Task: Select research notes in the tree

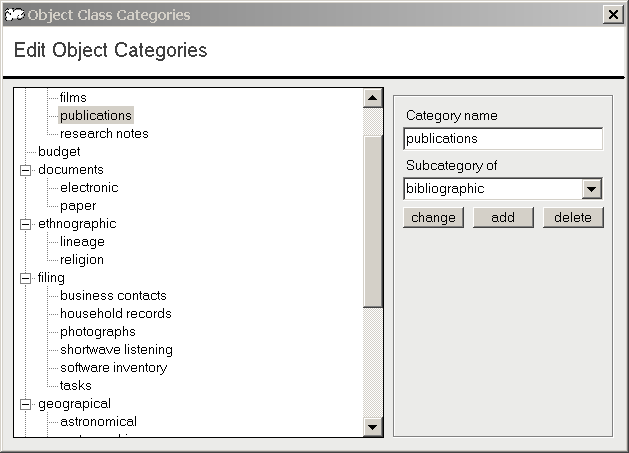Action: [x=104, y=134]
